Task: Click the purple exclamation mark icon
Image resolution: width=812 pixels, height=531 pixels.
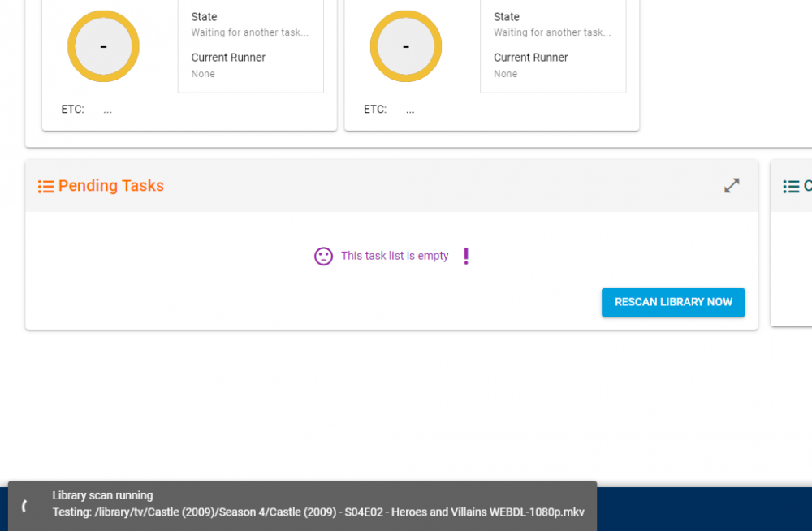Action: [x=465, y=256]
